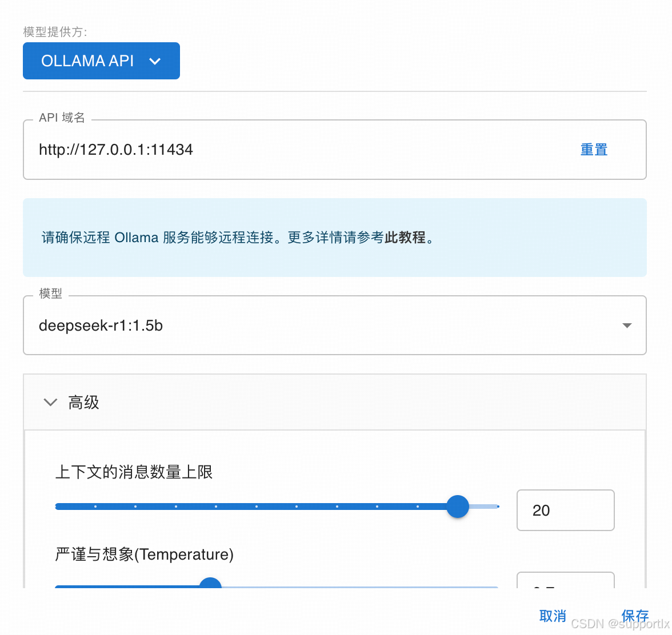Click the 模型提供方 label text
Image resolution: width=672 pixels, height=635 pixels.
tap(55, 31)
